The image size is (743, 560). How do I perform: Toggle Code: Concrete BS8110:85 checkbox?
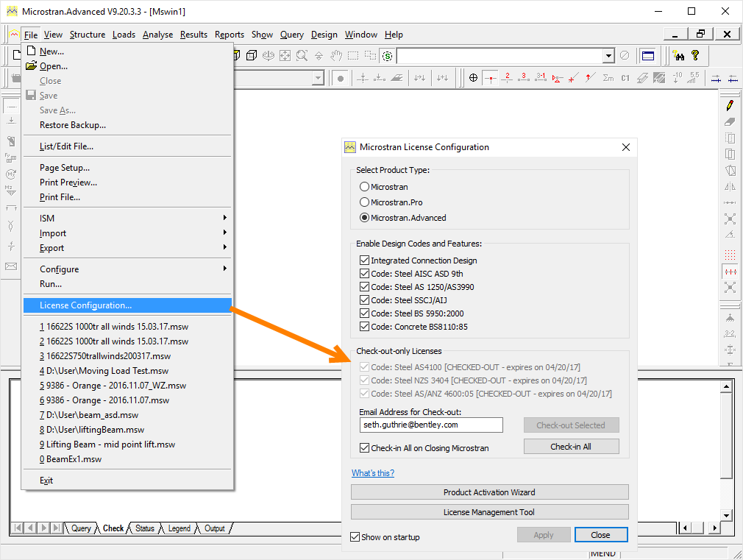[364, 327]
